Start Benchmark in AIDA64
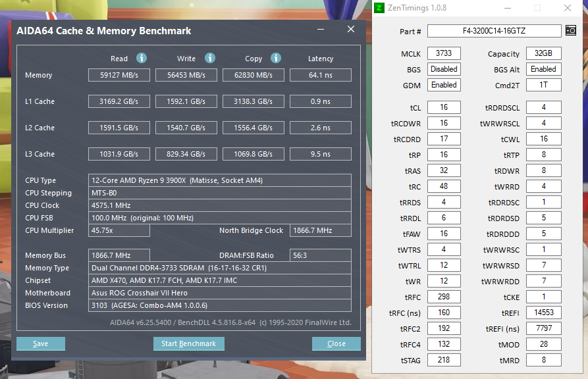 pos(188,343)
